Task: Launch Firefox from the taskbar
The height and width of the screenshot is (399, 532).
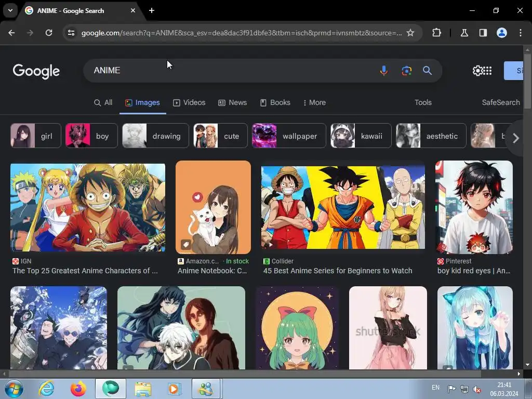Action: coord(78,389)
